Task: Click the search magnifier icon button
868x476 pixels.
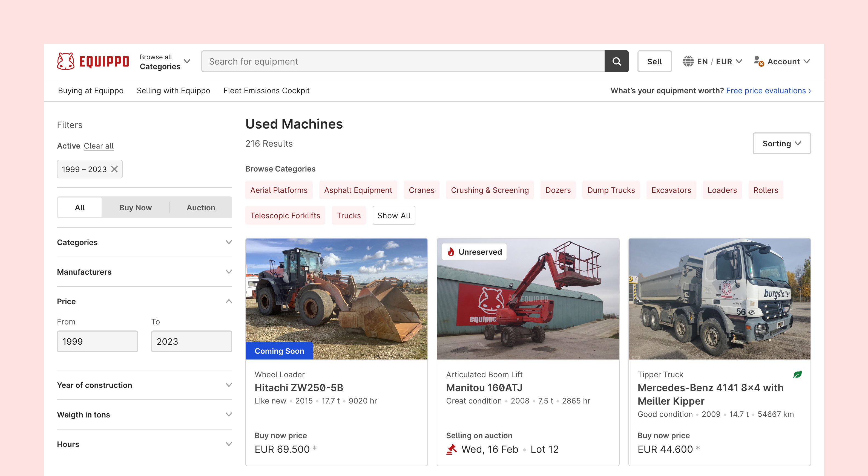Action: 616,61
